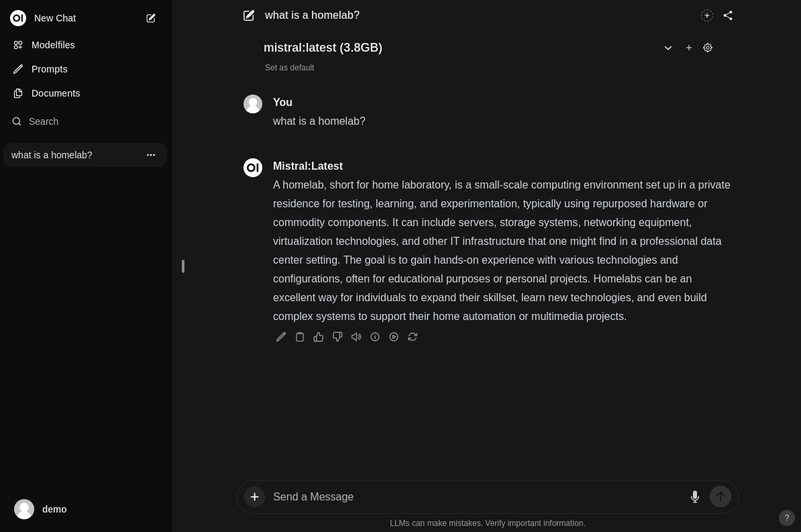This screenshot has height=532, width=801.
Task: Regenerate the response with refresh icon
Action: click(413, 337)
